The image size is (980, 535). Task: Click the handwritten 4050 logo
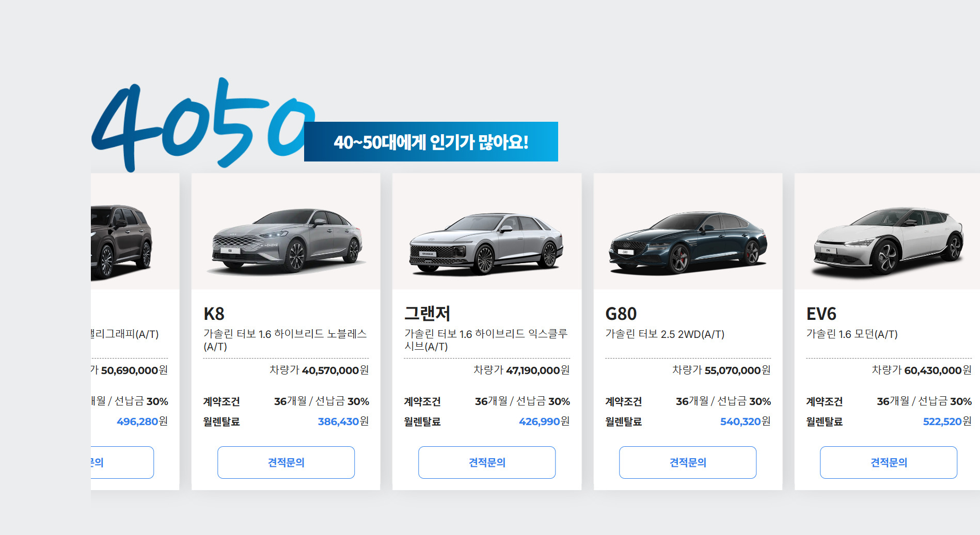coord(201,125)
